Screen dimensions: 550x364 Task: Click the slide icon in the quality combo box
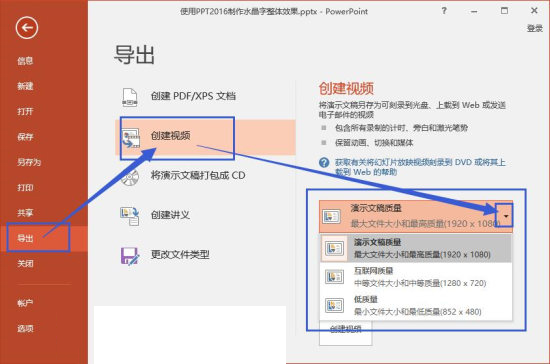pyautogui.click(x=331, y=217)
